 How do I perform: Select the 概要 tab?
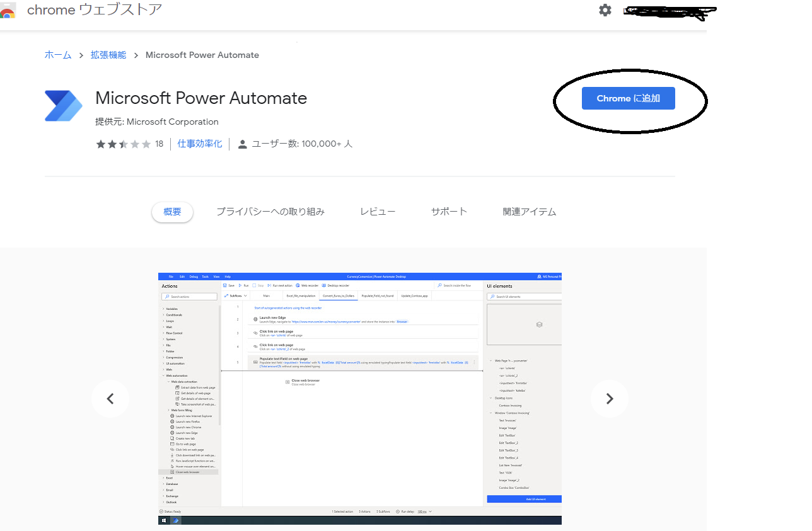(x=172, y=212)
